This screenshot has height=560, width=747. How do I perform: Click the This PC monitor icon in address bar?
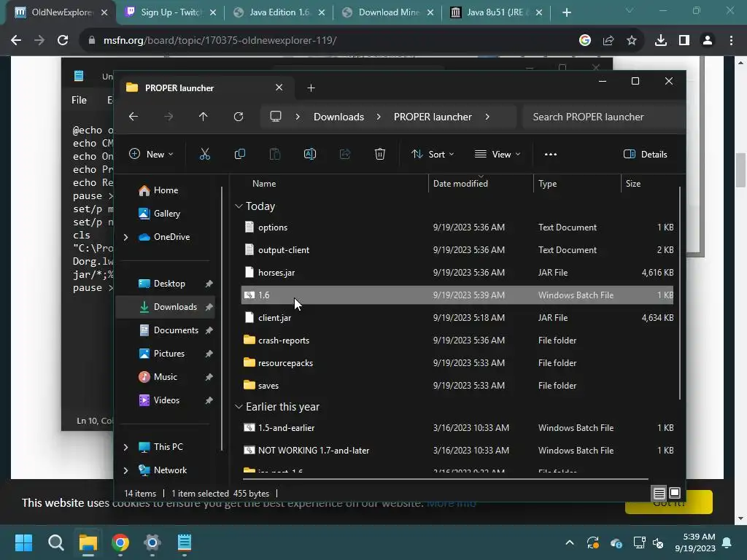(275, 117)
